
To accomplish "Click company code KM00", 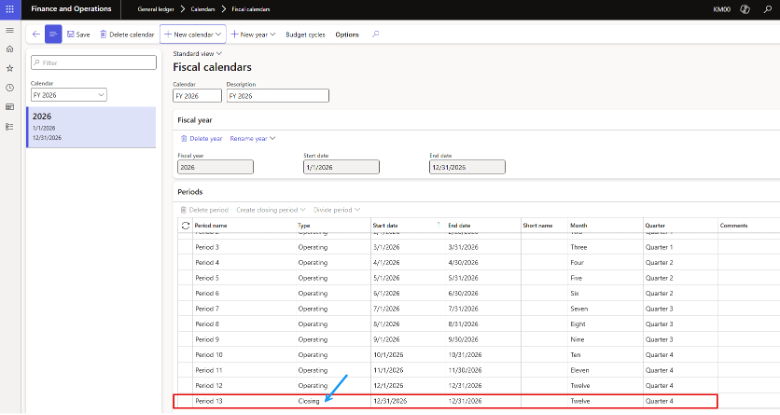I will (721, 9).
